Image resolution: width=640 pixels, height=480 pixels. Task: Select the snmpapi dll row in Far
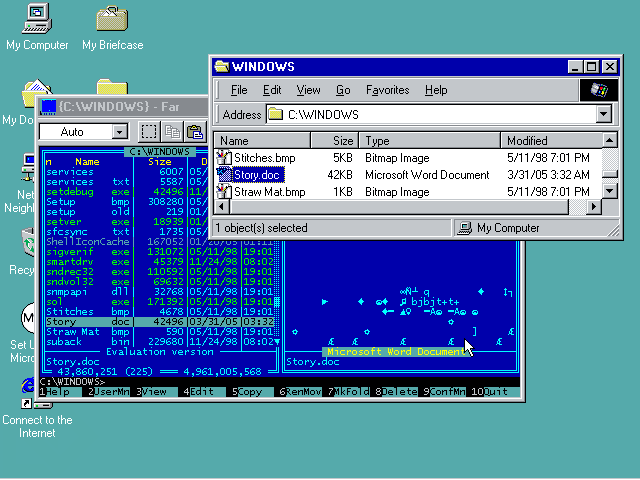160,292
